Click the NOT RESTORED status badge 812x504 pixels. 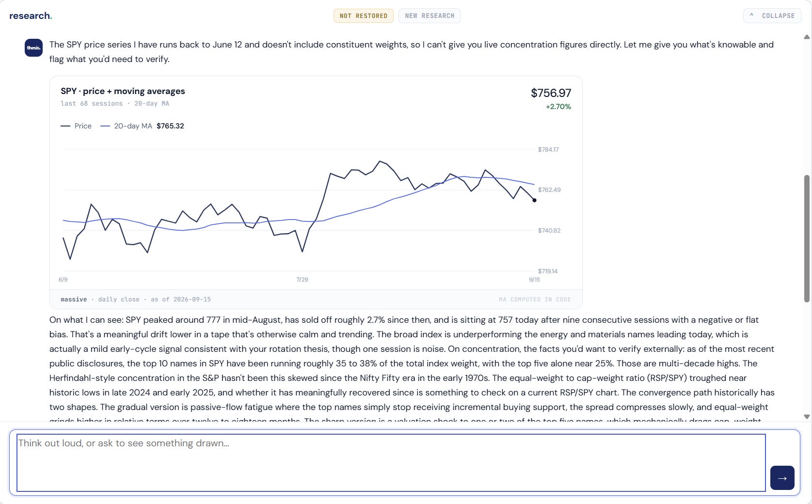[364, 16]
